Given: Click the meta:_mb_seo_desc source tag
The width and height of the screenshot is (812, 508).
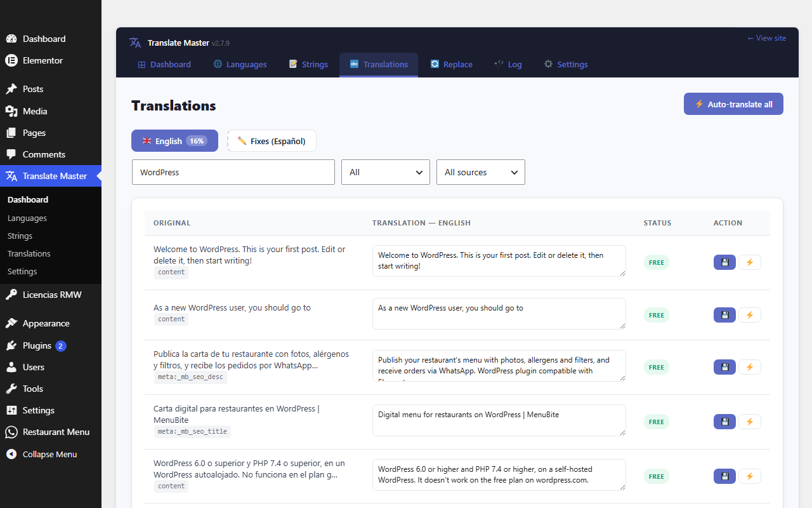Looking at the screenshot, I should coord(190,377).
